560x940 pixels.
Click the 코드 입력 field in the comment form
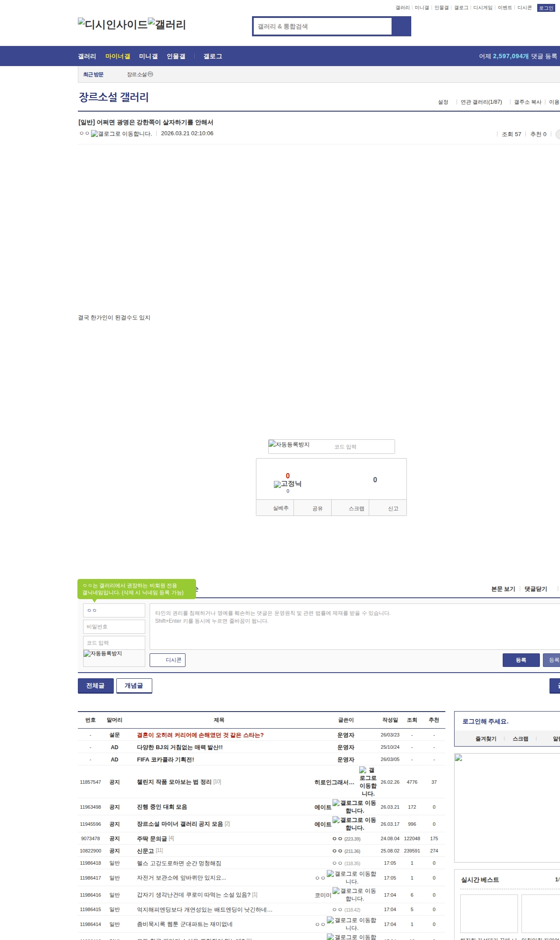(114, 643)
